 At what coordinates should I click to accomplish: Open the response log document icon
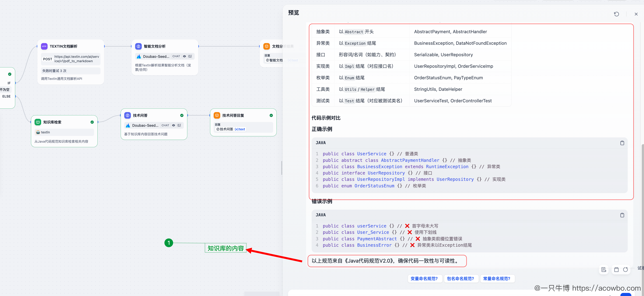tap(604, 270)
